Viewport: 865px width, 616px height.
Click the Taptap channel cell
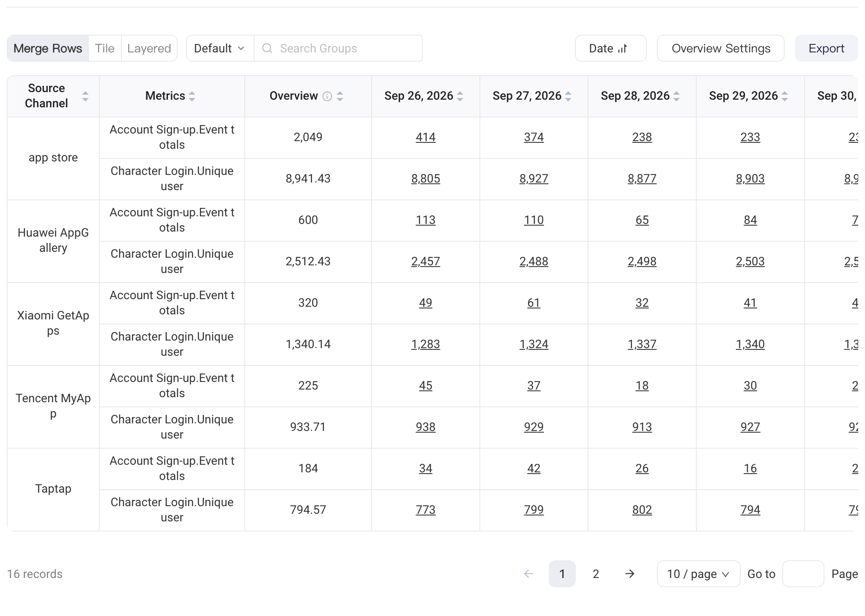[x=53, y=489]
